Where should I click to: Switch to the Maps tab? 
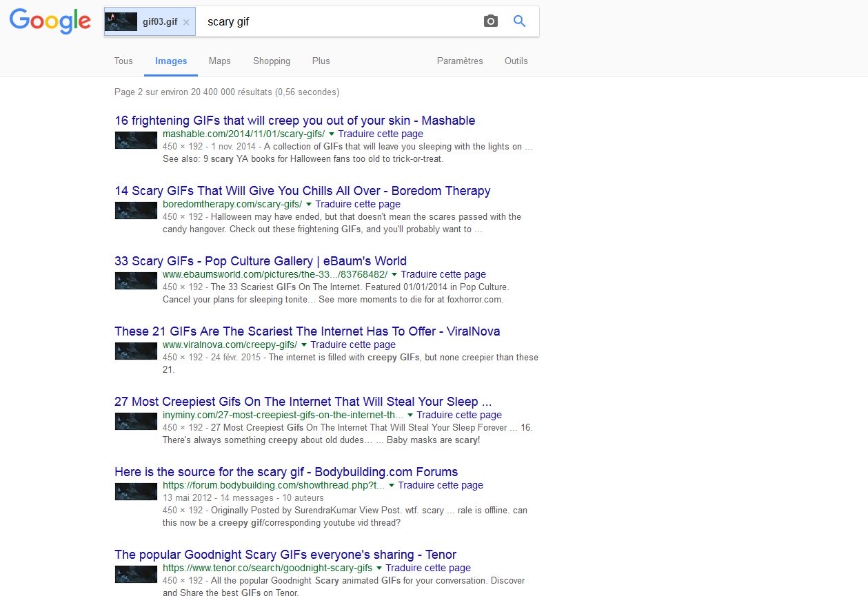220,61
